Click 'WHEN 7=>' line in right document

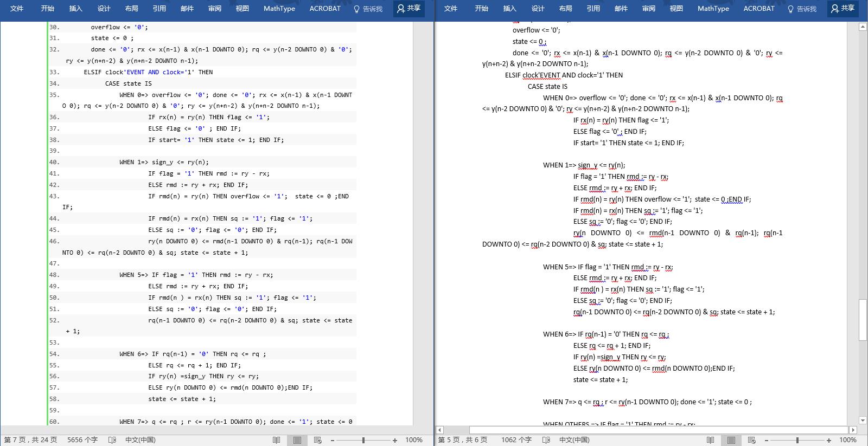(x=647, y=402)
